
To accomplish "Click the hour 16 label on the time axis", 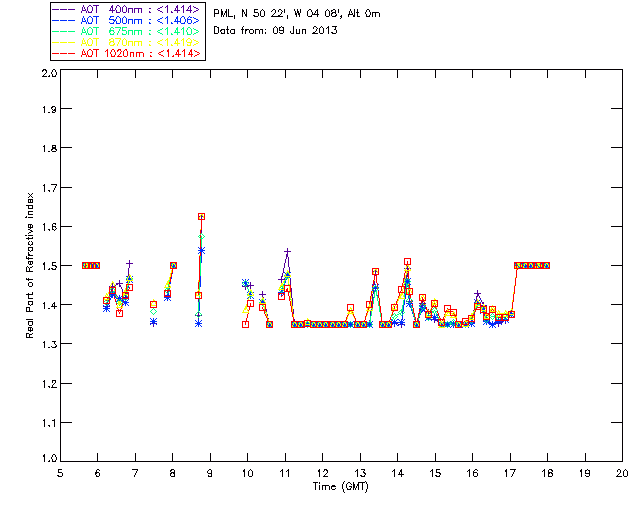I will click(x=472, y=473).
